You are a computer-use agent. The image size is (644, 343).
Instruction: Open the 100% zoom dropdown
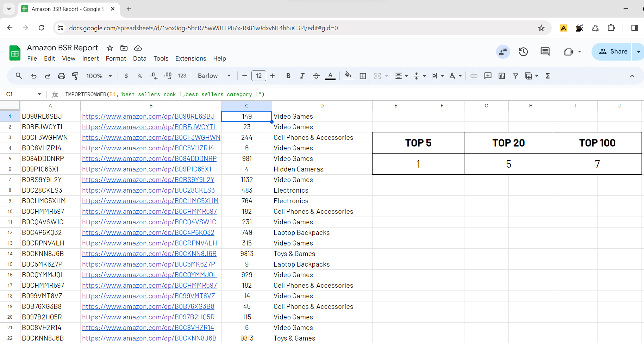tap(99, 76)
